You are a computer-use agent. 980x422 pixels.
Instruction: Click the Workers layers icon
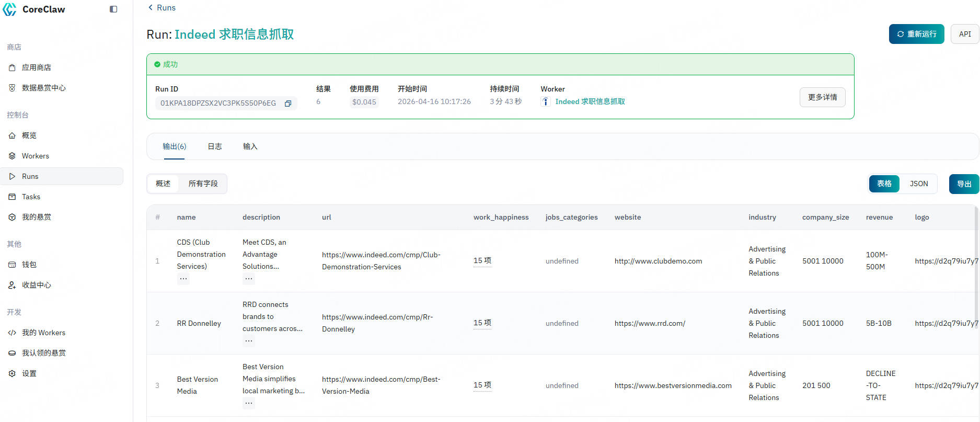[12, 156]
